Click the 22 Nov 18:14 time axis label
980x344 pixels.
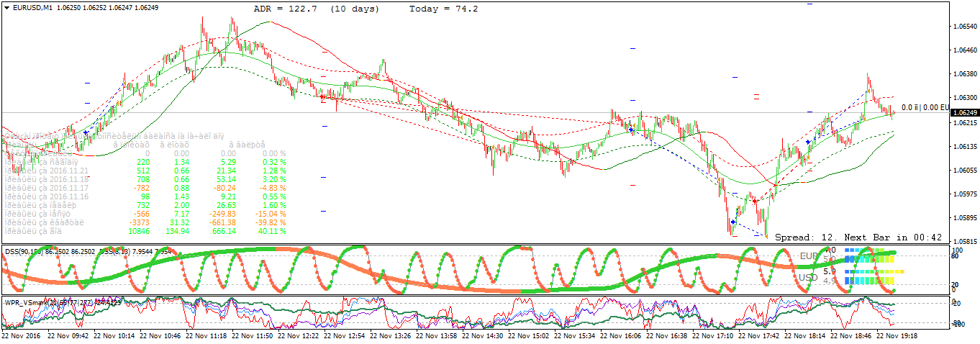[x=805, y=335]
